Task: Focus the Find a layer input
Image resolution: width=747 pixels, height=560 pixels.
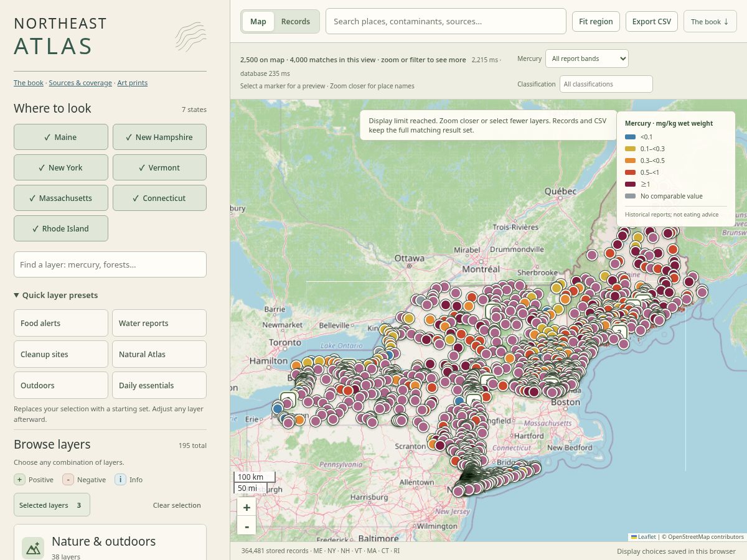Action: 110,264
